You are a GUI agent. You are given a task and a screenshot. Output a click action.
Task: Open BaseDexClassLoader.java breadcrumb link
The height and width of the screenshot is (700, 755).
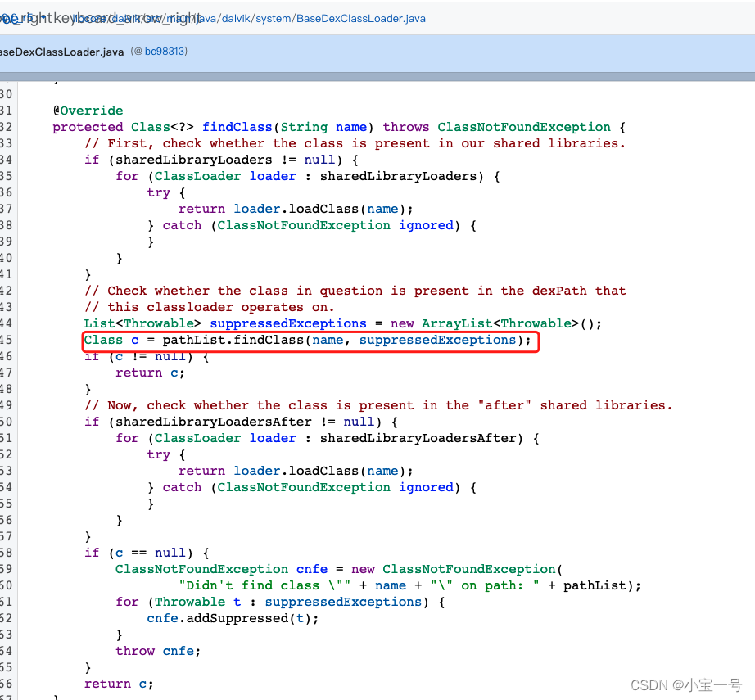click(x=360, y=19)
